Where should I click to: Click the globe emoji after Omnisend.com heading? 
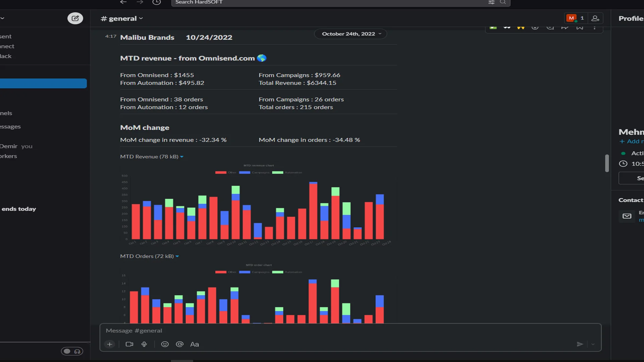[262, 58]
